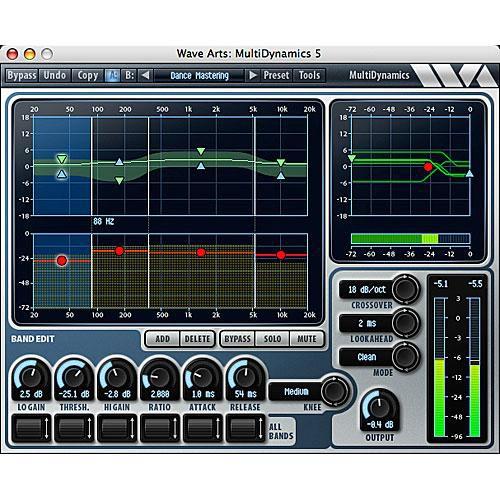Click the -25.1 dB threshold readout
The image size is (500, 500).
point(74,394)
